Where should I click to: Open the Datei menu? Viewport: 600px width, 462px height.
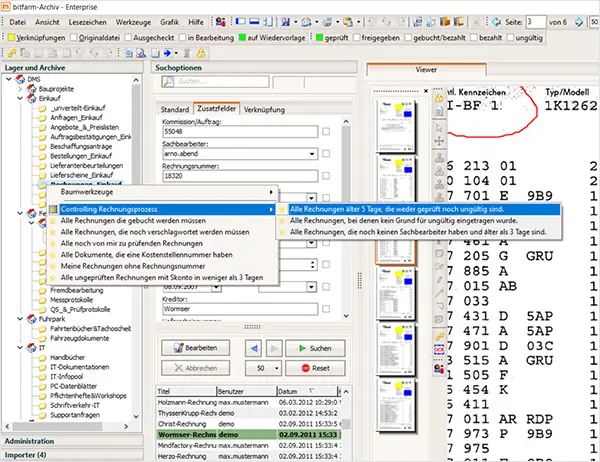18,22
